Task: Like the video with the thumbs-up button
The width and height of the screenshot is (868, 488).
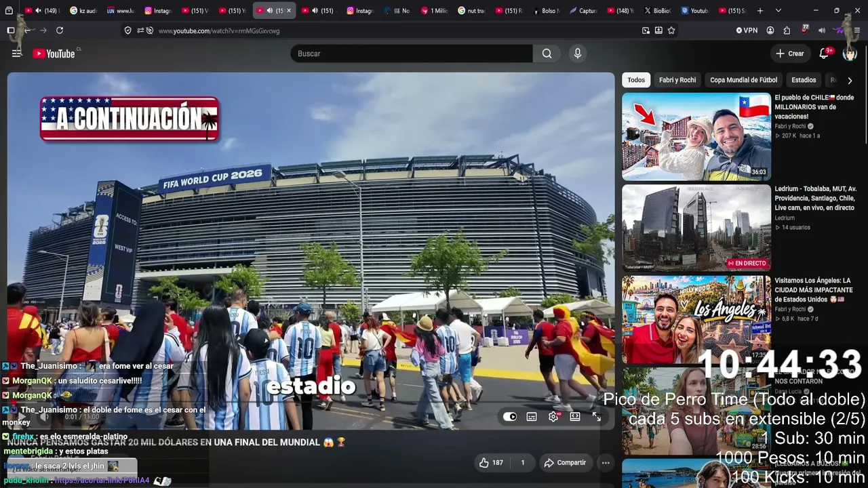Action: (x=492, y=463)
